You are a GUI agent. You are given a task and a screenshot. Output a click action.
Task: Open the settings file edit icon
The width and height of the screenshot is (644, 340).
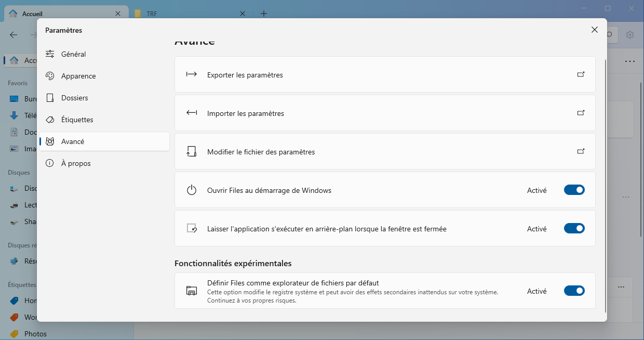(x=581, y=151)
